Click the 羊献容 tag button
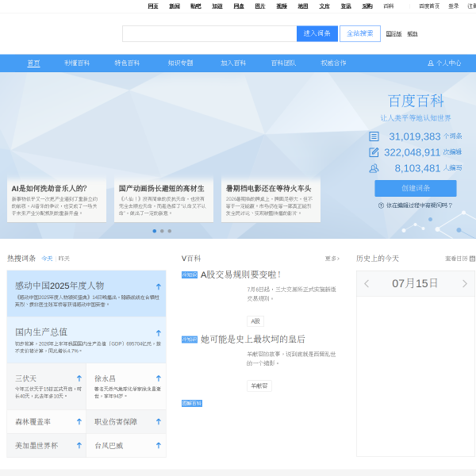This screenshot has height=476, width=476. pyautogui.click(x=259, y=386)
